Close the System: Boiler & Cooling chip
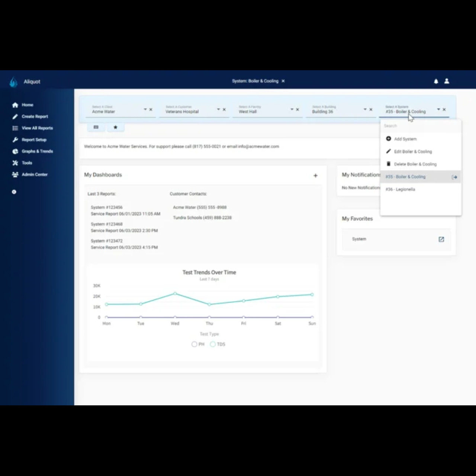The image size is (476, 476). click(283, 81)
